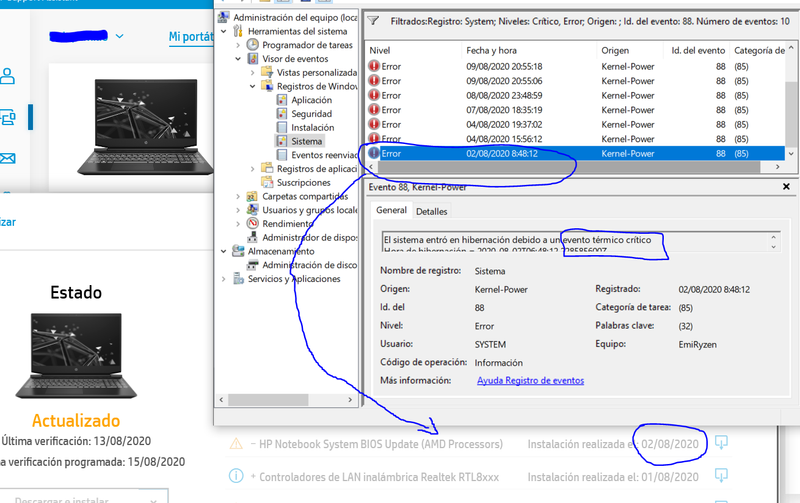Select error event 04/08/2020 19:37:02

click(x=575, y=124)
